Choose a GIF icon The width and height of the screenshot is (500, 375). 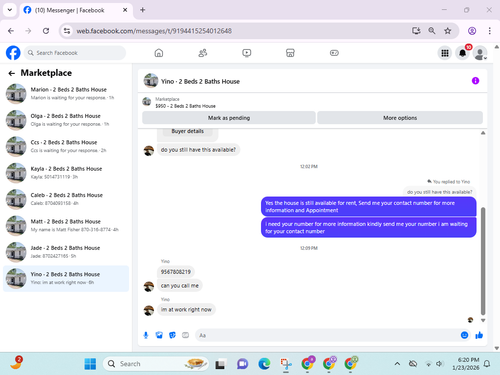[185, 335]
